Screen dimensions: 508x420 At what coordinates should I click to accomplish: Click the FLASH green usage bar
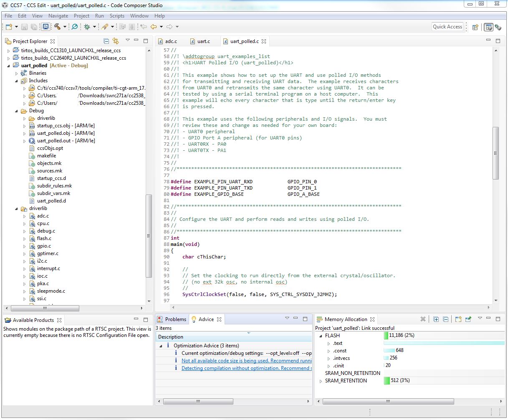tap(386, 335)
